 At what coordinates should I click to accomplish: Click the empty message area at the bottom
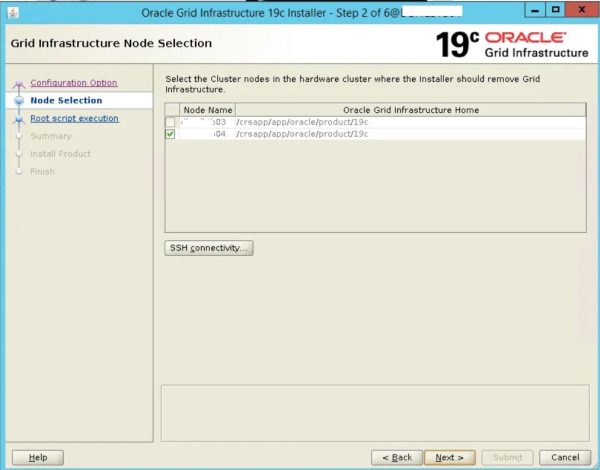[373, 411]
